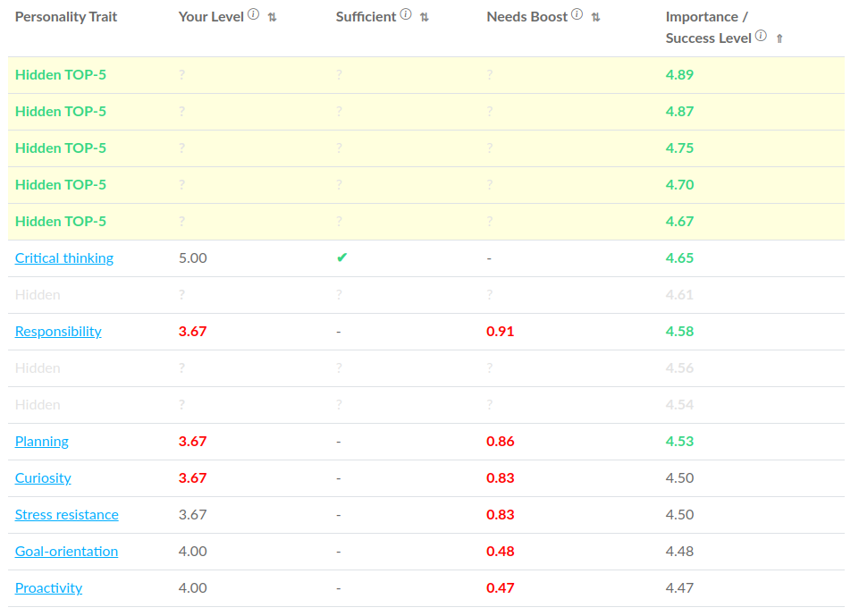Sort the table by Your Level column
Viewport: 859px width, 616px height.
pos(272,16)
